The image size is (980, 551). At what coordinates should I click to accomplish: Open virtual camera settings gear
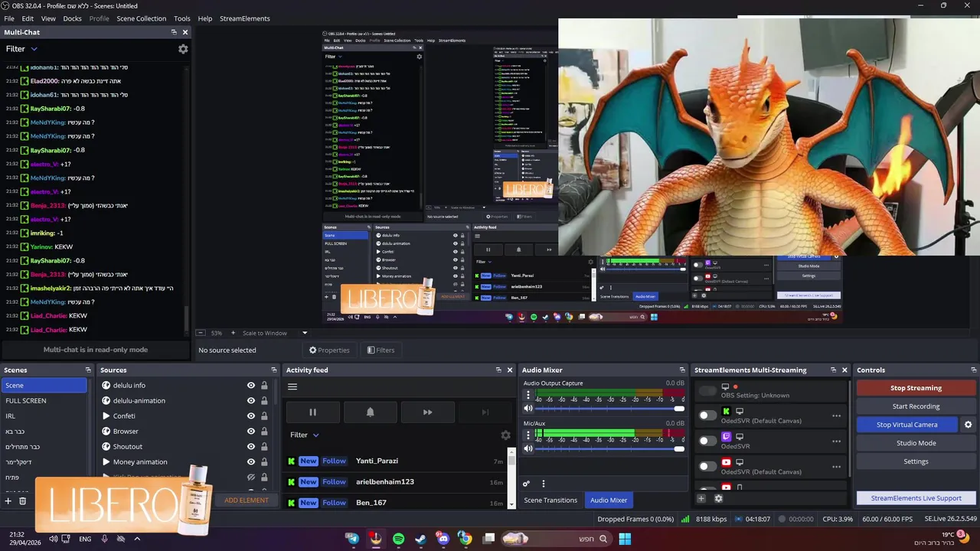pos(968,425)
